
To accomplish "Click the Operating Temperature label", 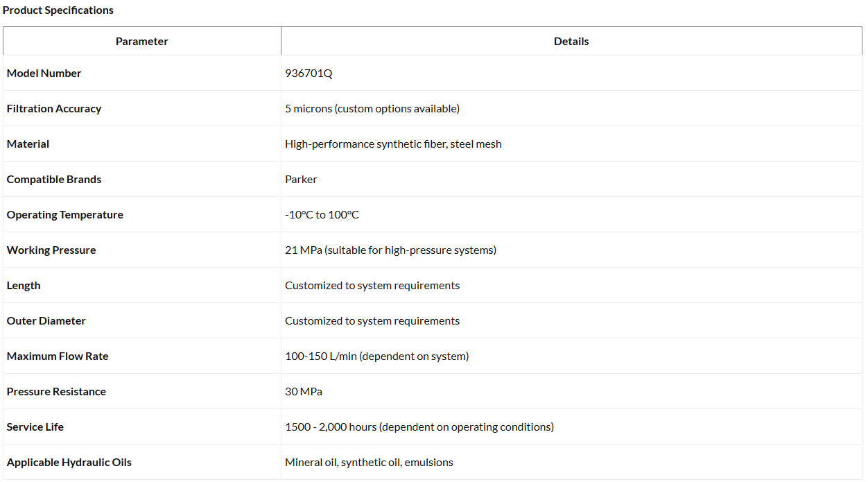I will [65, 215].
